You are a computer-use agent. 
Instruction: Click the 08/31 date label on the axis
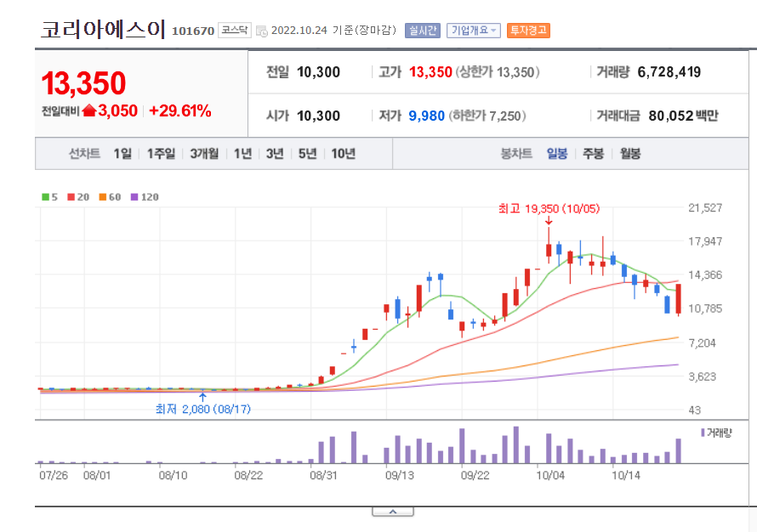pos(323,476)
